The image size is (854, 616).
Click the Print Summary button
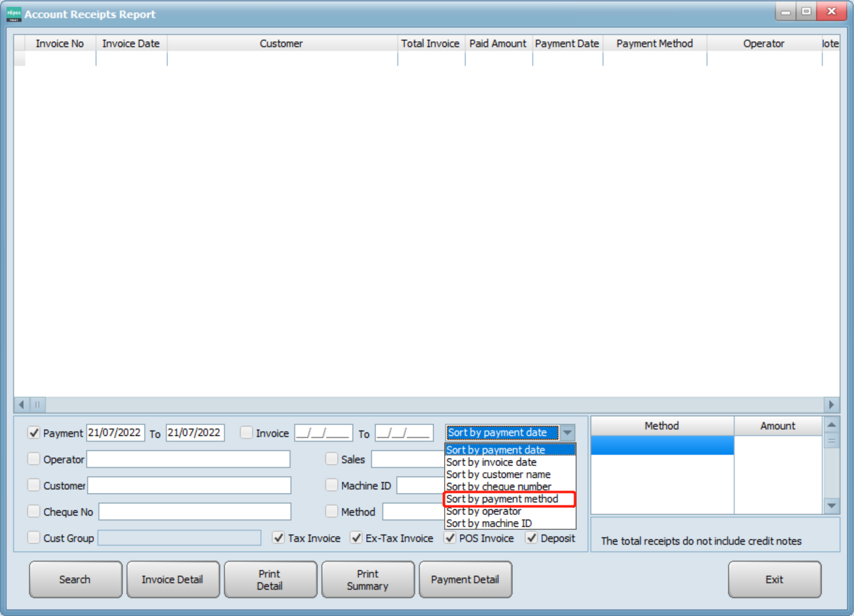(x=368, y=579)
